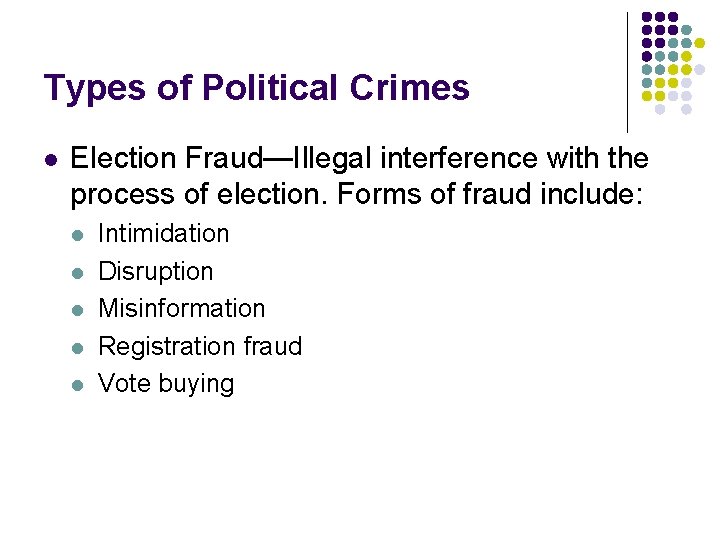This screenshot has width=720, height=540.
Task: Click the Disruption list item
Action: coord(155,271)
